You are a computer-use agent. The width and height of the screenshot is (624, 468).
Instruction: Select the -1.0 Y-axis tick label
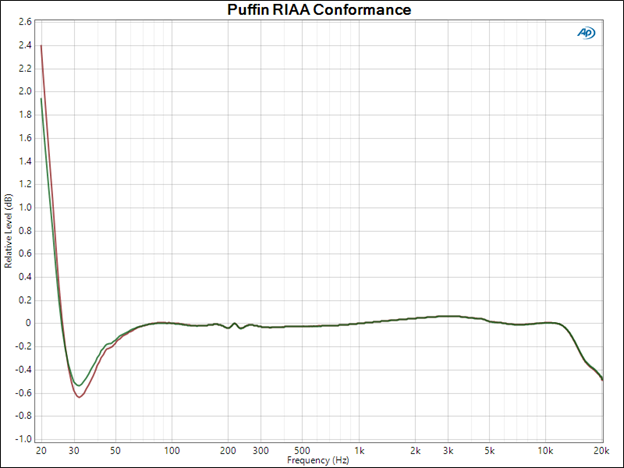pos(23,439)
